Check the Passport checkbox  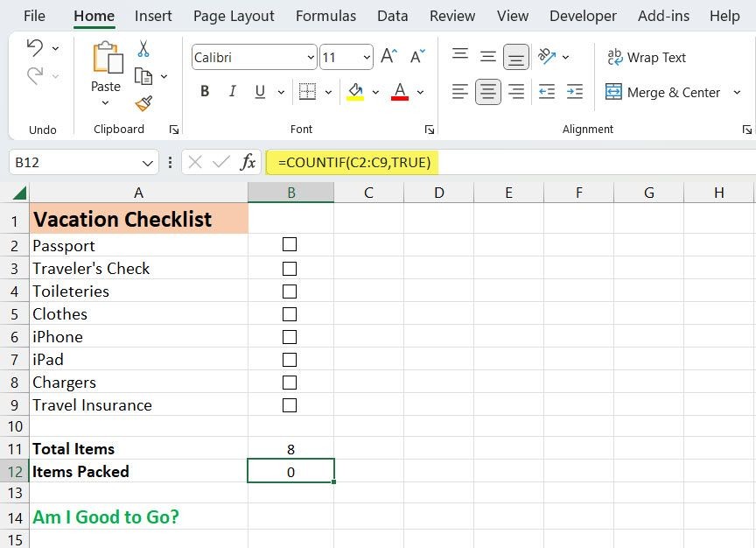pyautogui.click(x=290, y=244)
